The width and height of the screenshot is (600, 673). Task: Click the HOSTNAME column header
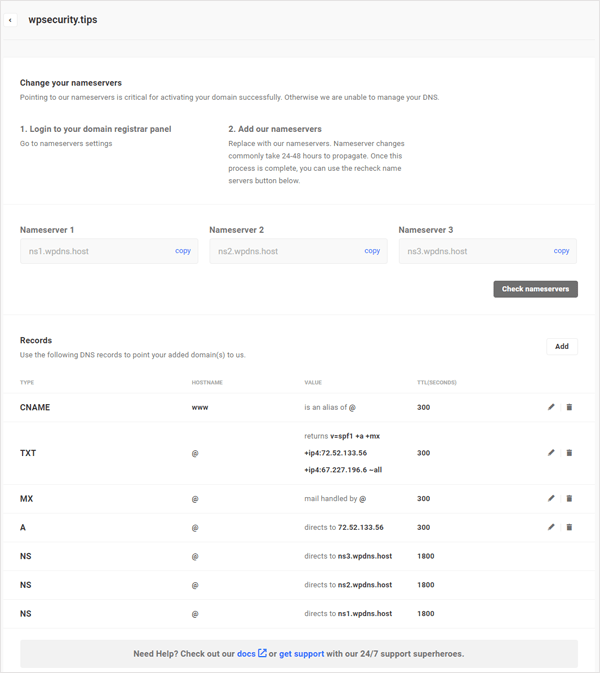coord(207,382)
